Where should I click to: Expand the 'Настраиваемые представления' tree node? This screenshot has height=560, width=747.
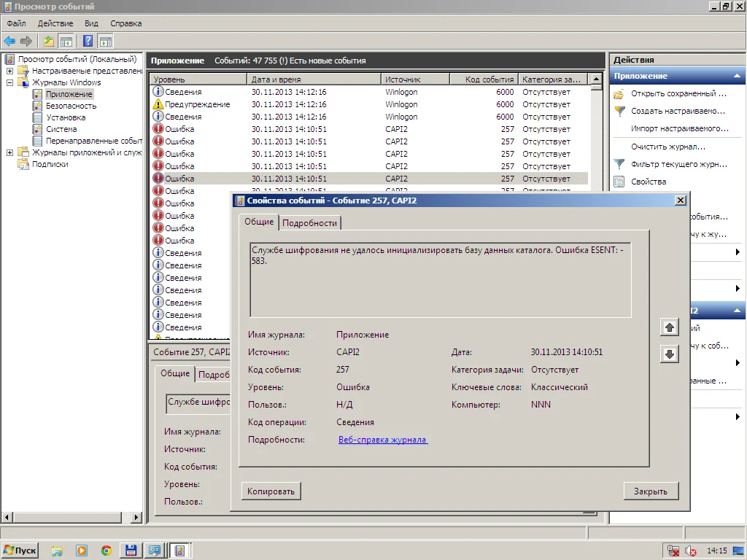coord(10,71)
